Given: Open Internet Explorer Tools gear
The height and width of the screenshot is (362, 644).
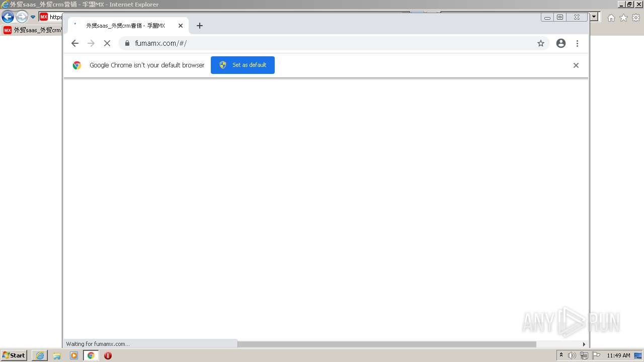Looking at the screenshot, I should pos(636,18).
